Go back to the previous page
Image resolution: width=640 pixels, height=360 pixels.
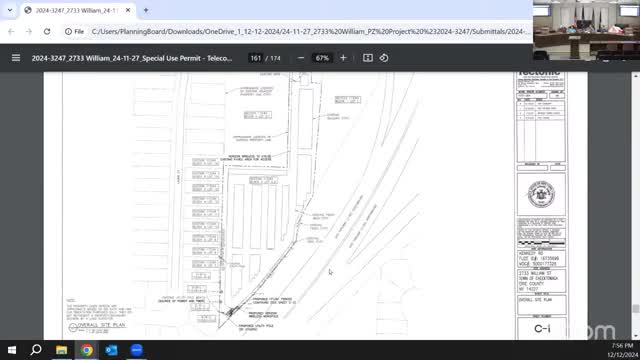click(x=11, y=31)
